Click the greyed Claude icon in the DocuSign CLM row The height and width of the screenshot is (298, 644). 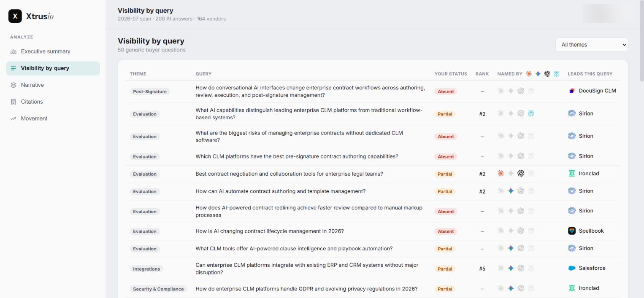click(501, 91)
